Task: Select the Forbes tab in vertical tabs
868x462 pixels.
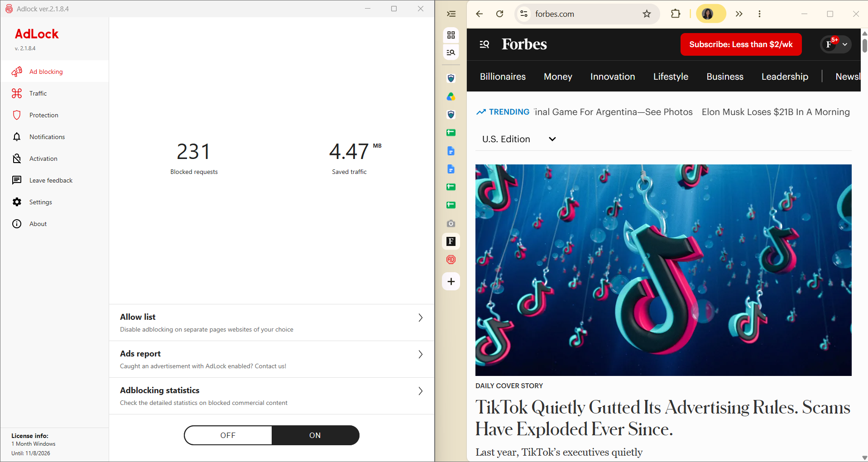Action: pyautogui.click(x=451, y=241)
